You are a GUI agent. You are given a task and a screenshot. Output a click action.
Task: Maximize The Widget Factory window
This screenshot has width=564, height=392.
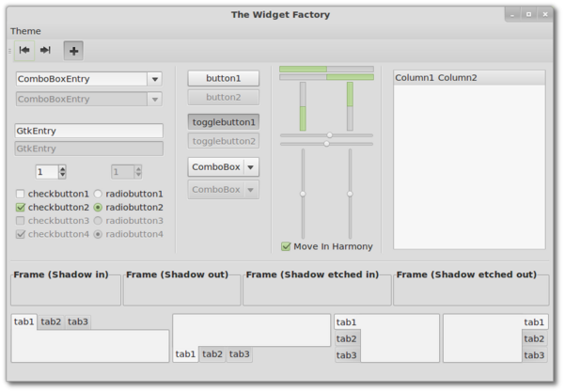coord(528,14)
